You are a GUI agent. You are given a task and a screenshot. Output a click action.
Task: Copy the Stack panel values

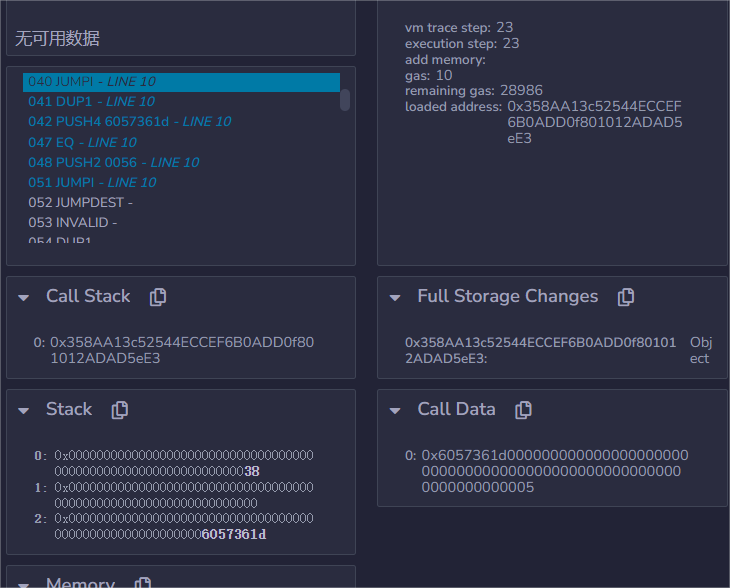(120, 410)
